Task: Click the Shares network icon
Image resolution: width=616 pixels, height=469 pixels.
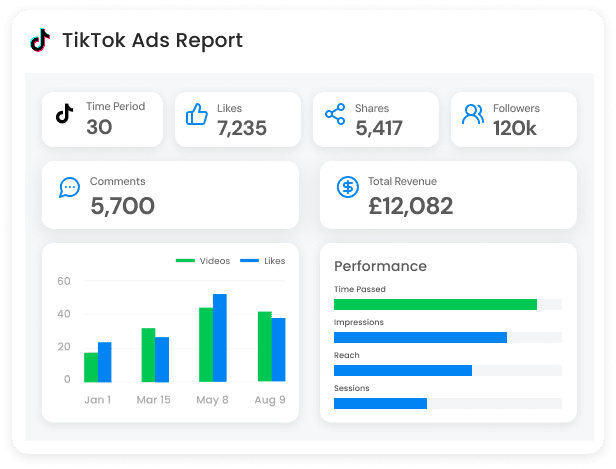Action: click(x=335, y=114)
